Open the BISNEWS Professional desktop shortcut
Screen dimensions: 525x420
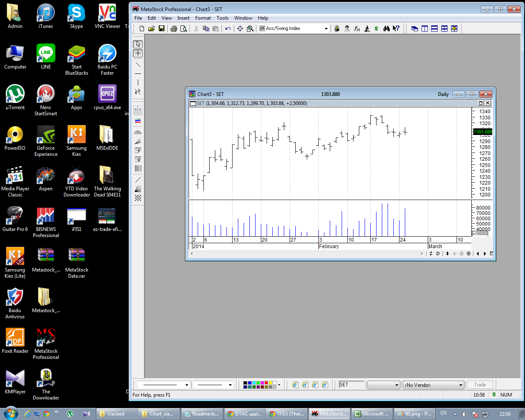(46, 222)
